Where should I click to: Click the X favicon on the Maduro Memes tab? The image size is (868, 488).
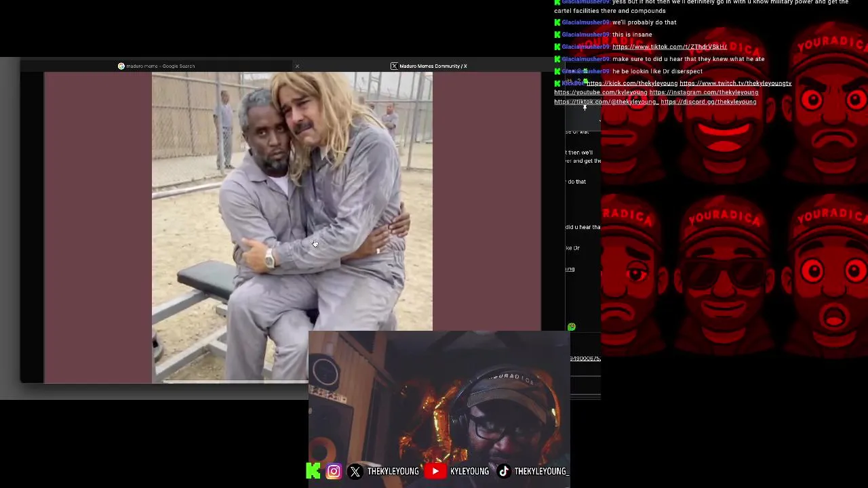(x=394, y=66)
